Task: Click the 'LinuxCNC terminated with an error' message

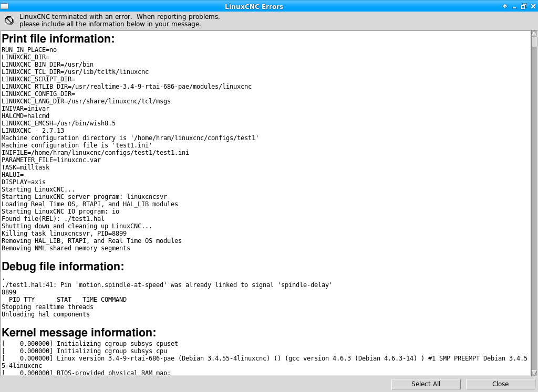Action: point(120,20)
